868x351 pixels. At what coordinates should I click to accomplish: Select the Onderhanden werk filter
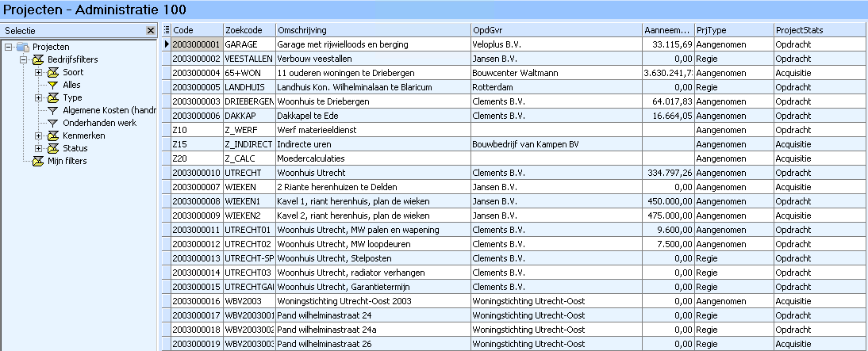pyautogui.click(x=100, y=124)
